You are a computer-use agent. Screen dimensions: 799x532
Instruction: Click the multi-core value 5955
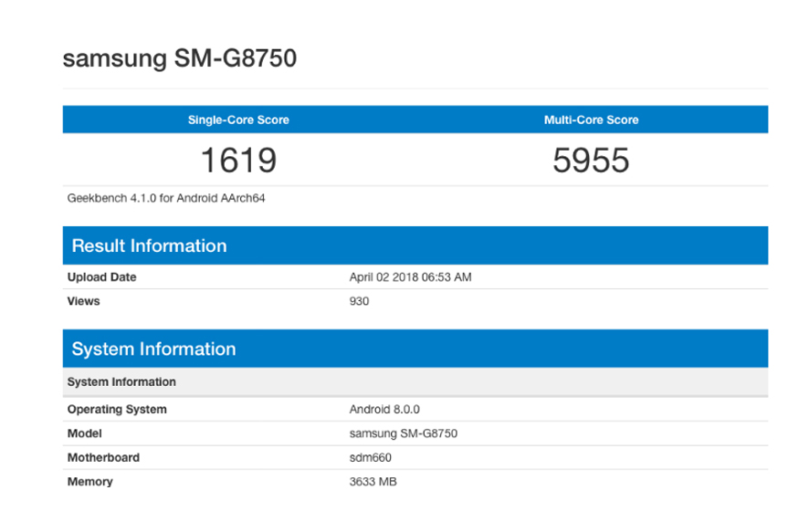591,161
